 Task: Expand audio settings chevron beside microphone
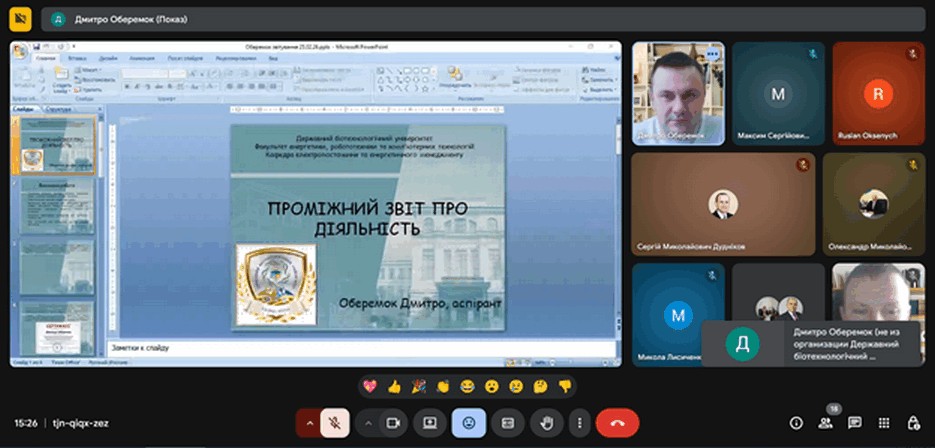pos(309,423)
